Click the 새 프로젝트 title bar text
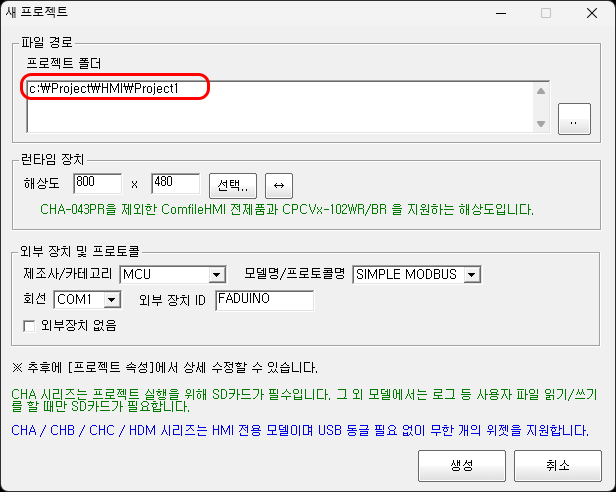 (40, 14)
